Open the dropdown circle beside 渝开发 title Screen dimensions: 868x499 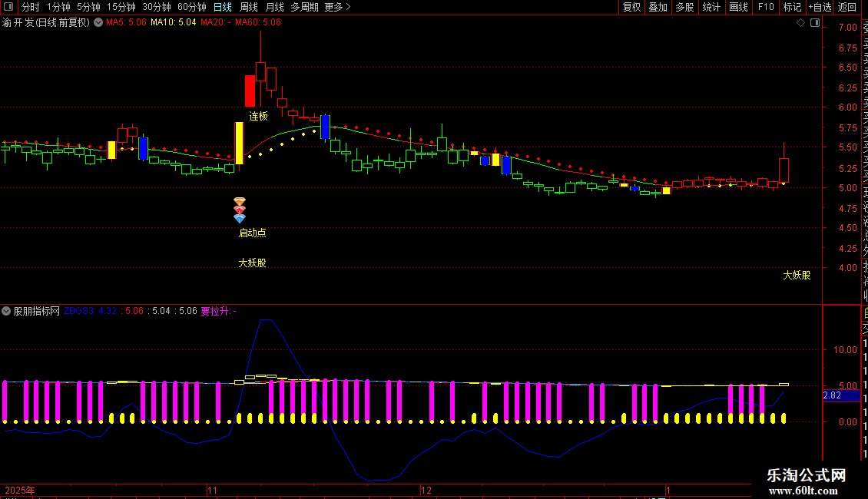pyautogui.click(x=98, y=23)
